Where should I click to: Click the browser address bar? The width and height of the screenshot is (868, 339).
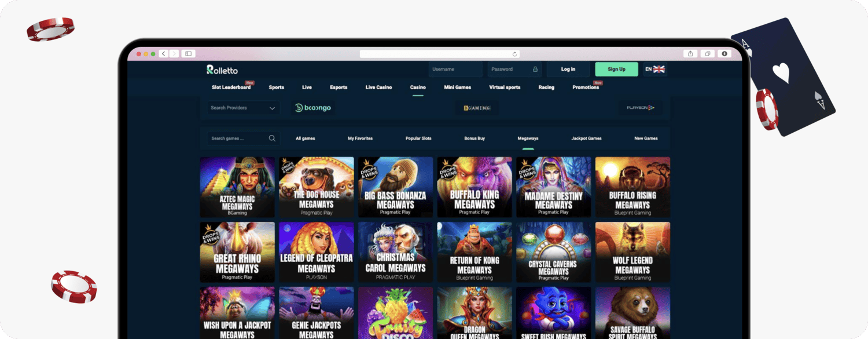[x=440, y=54]
